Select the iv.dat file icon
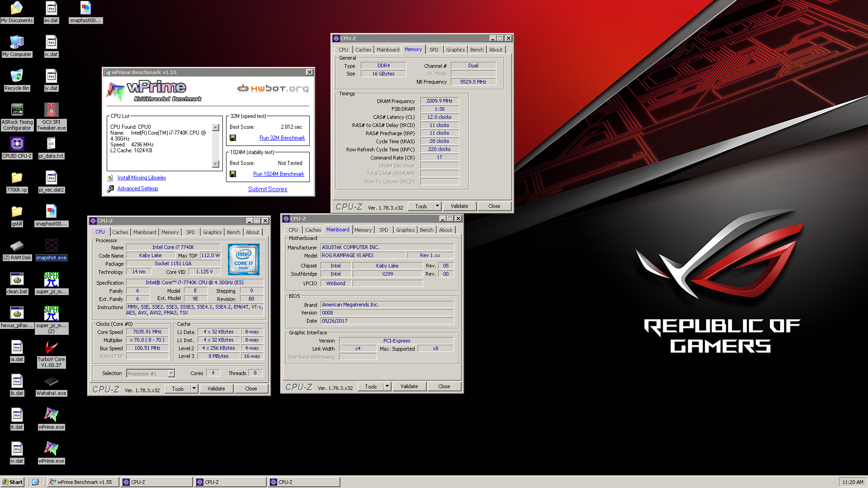The width and height of the screenshot is (868, 488). tap(17, 453)
